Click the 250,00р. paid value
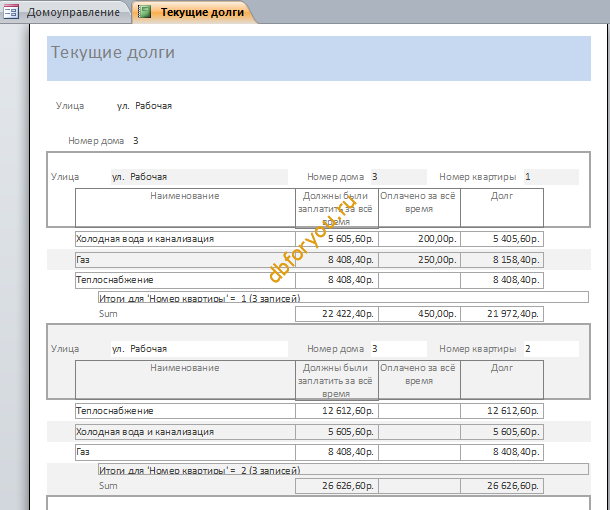This screenshot has height=510, width=610. pyautogui.click(x=419, y=260)
